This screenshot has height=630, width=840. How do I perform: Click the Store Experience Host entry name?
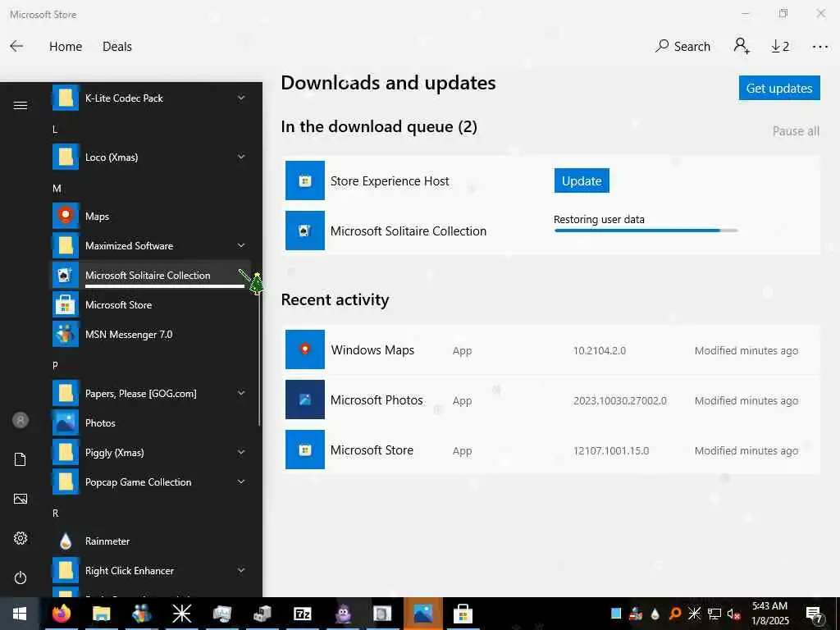[x=390, y=181]
